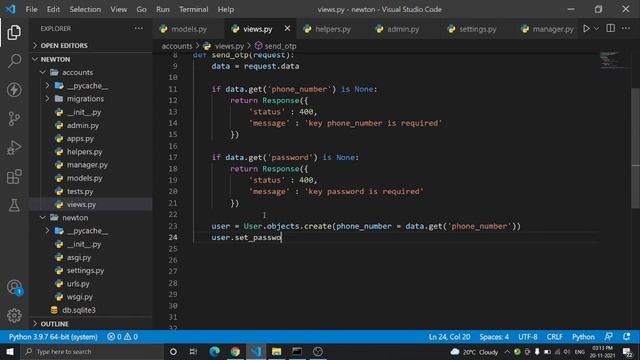Open the View menu
The image size is (640, 360).
coord(118,9)
